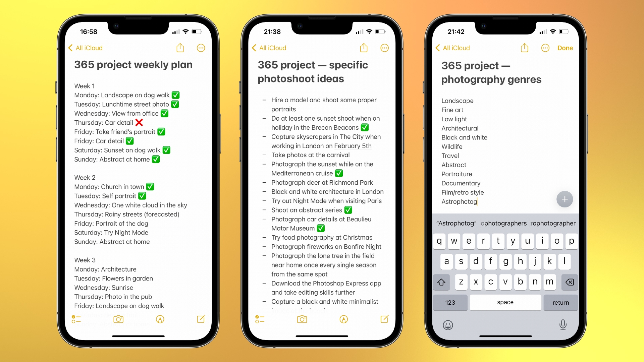The image size is (644, 362).
Task: Tap the backspace key on the keyboard
Action: coord(569,282)
